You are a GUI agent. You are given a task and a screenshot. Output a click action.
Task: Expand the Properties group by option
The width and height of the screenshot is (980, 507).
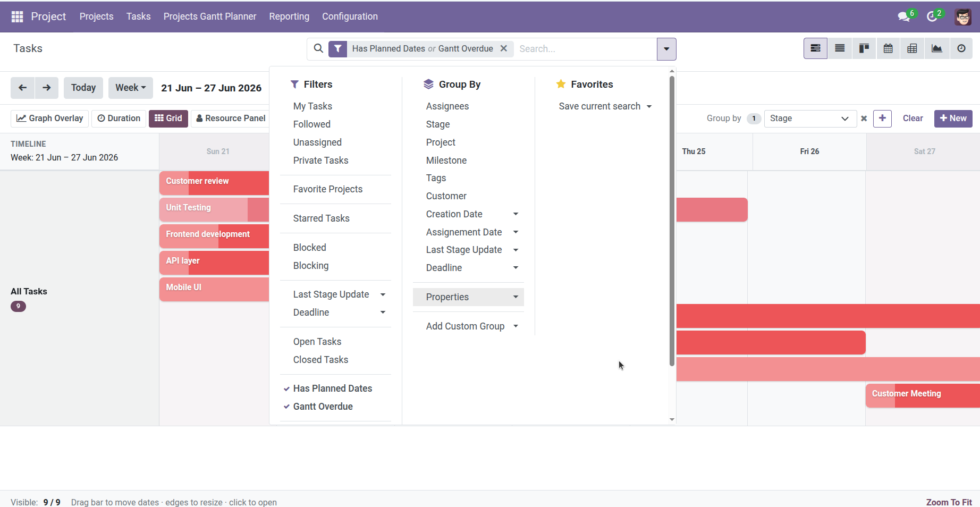pos(468,297)
